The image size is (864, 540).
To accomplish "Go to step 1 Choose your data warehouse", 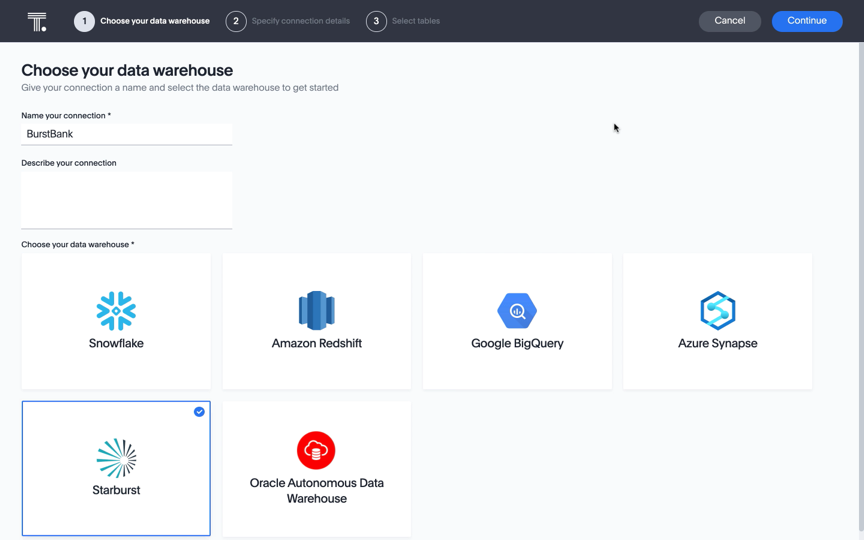I will 154,21.
